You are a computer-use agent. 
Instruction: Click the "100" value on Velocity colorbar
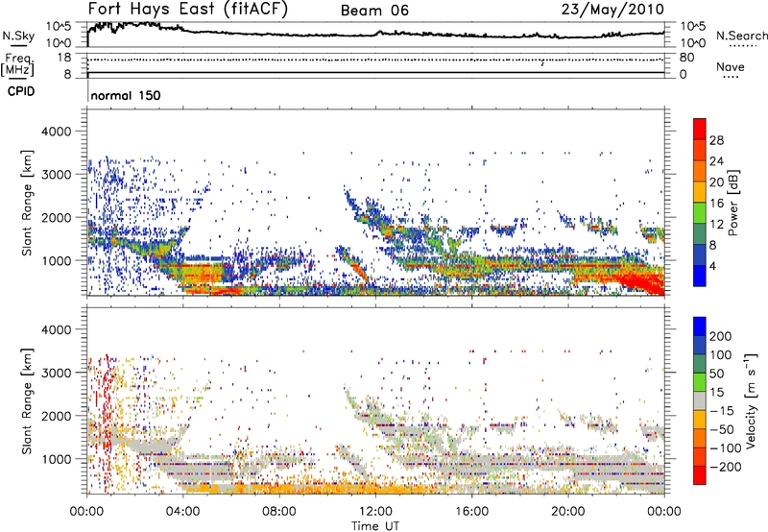721,354
